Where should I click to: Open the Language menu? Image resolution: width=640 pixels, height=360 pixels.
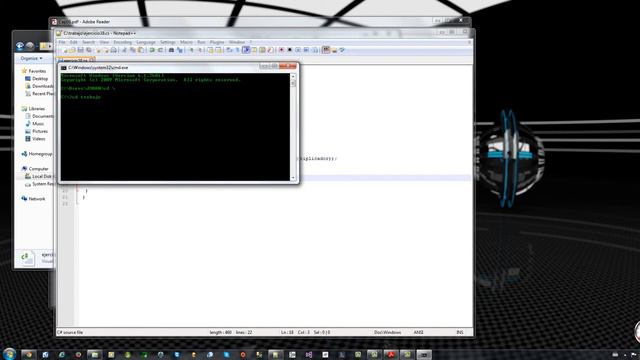(x=146, y=42)
